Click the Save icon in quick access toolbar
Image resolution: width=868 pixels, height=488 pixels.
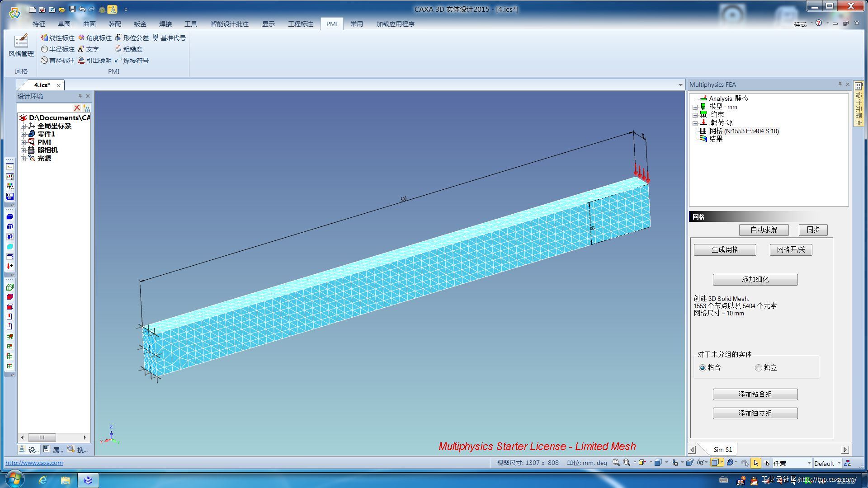tap(72, 9)
